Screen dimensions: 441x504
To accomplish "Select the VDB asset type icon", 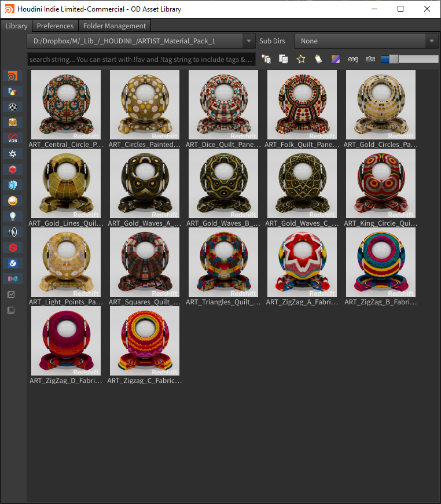I will point(13,138).
